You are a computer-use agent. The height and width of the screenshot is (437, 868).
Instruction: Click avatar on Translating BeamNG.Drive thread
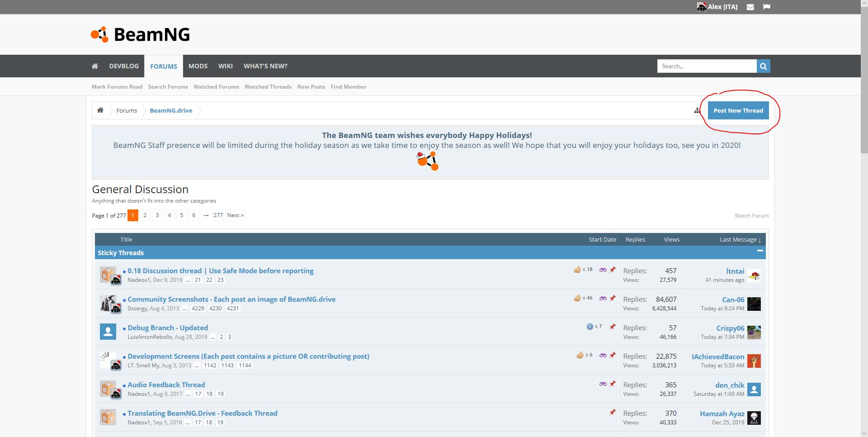coord(108,418)
